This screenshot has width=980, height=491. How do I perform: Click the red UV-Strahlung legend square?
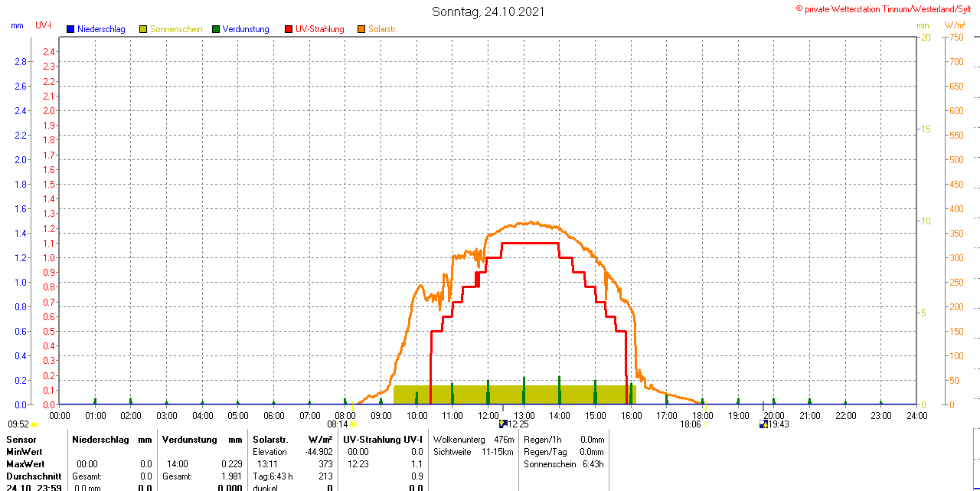click(x=289, y=29)
